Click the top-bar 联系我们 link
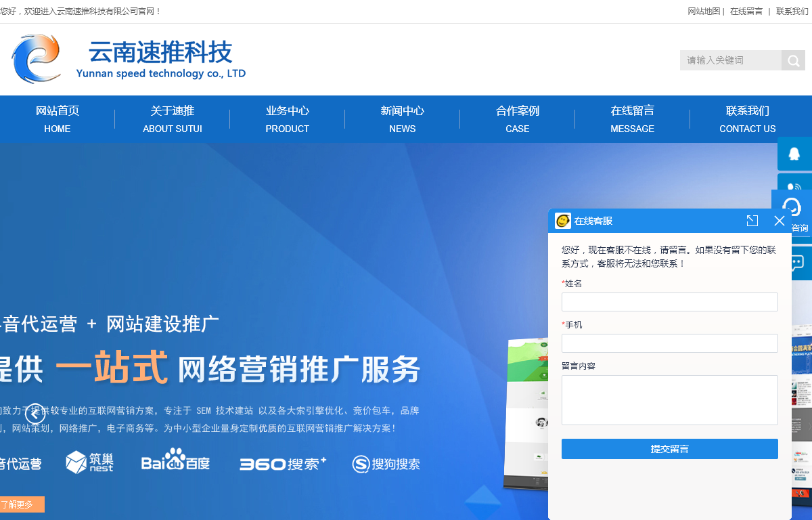812x520 pixels. [792, 12]
